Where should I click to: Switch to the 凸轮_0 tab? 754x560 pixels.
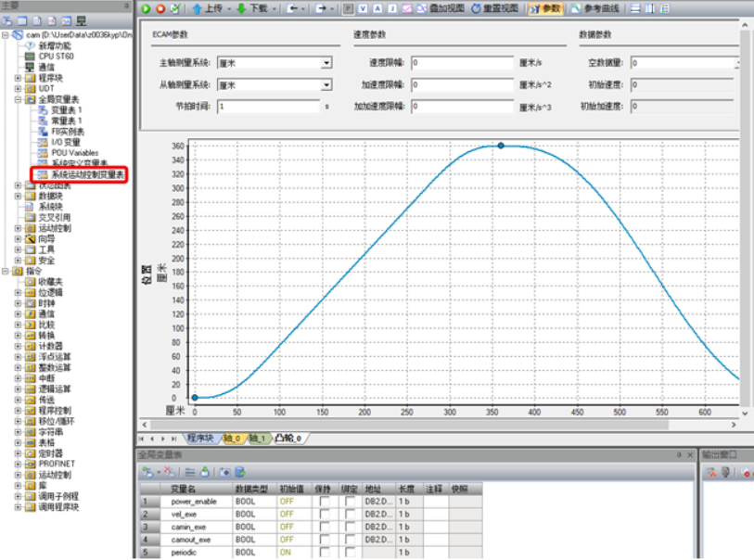click(288, 439)
